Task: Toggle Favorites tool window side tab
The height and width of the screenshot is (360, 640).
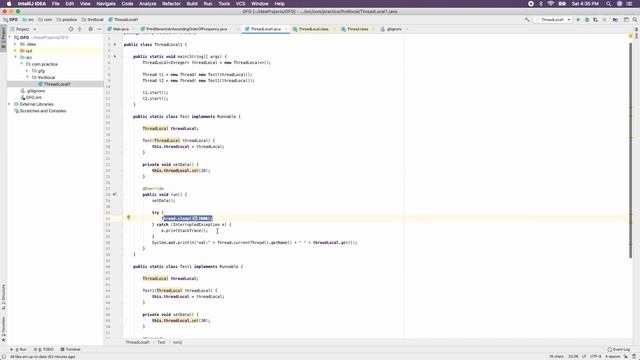Action: pos(3,329)
